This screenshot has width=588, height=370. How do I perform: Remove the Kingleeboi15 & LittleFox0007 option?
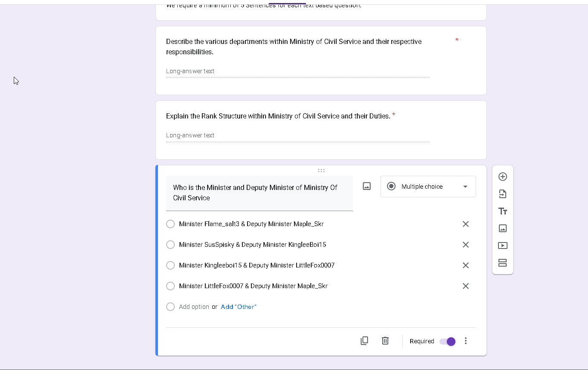click(x=465, y=265)
